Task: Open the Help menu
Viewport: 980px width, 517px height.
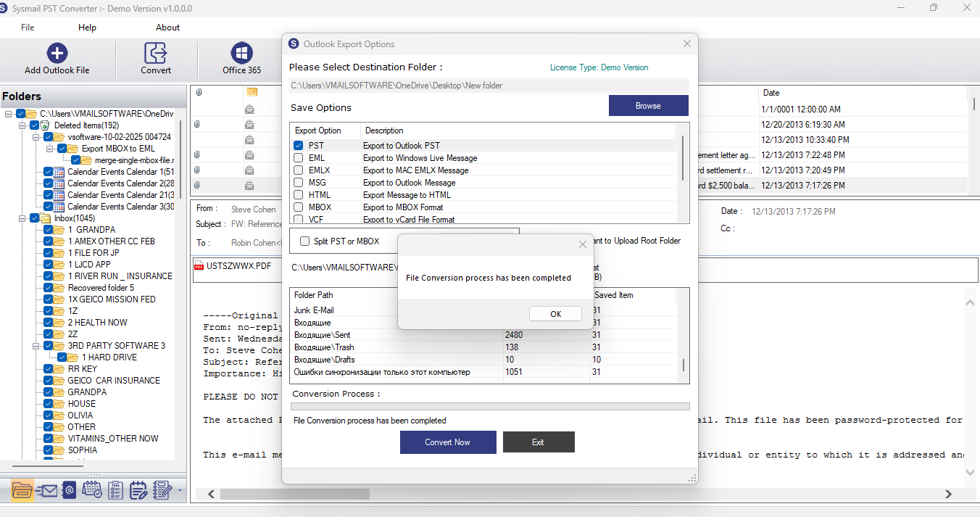Action: coord(87,28)
